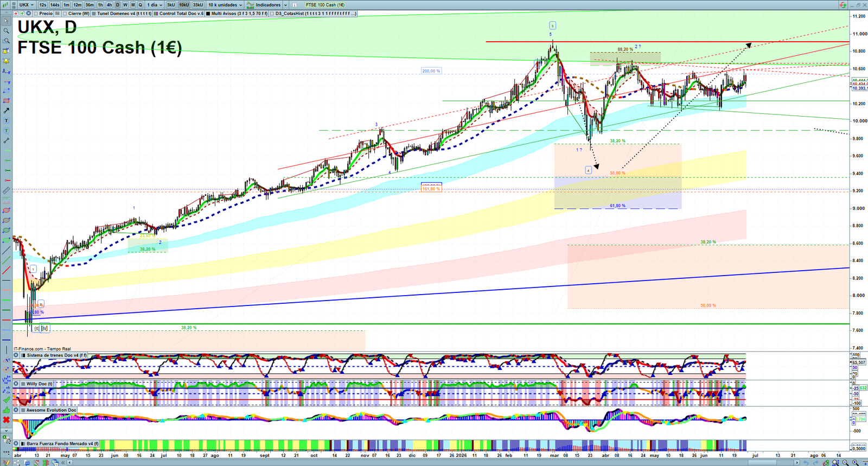The width and height of the screenshot is (868, 466).
Task: Click the double left chevron collapse arrow
Action: (x=63, y=462)
